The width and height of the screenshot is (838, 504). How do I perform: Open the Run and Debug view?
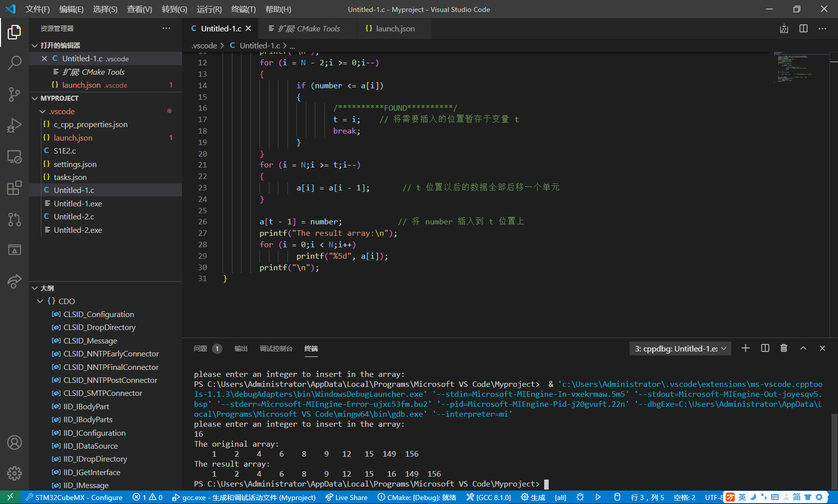coord(14,125)
